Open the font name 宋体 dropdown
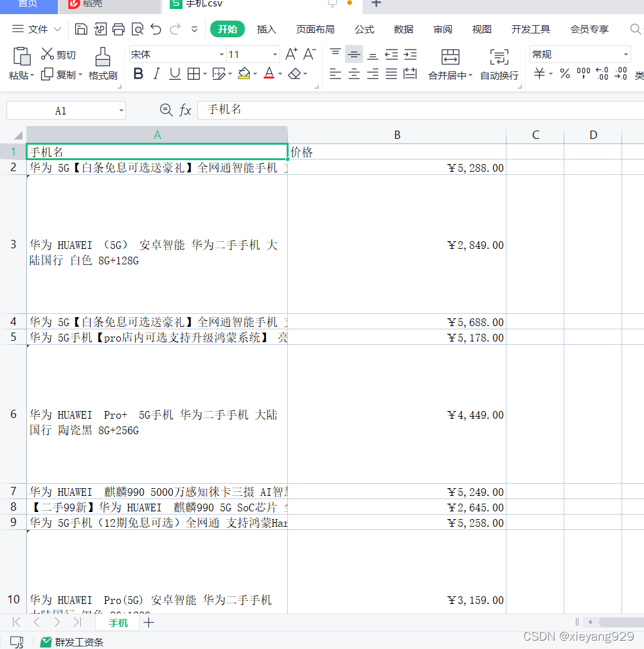This screenshot has width=644, height=649. click(x=222, y=54)
